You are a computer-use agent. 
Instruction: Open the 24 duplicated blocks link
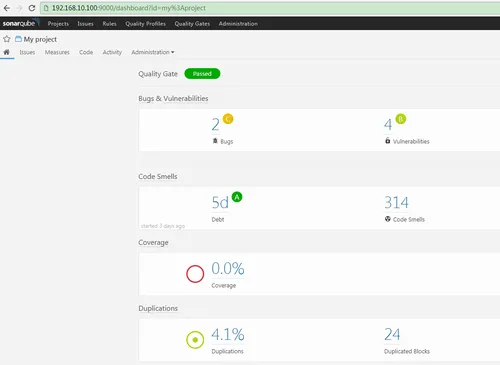392,334
